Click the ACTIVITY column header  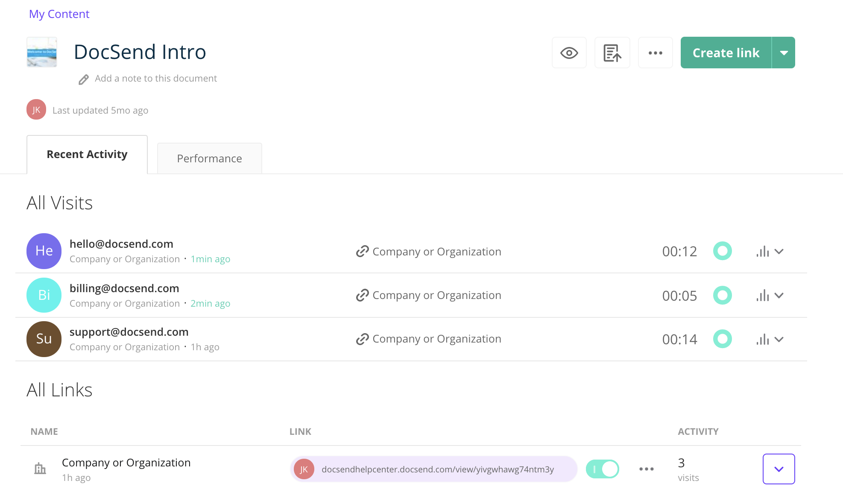(698, 431)
